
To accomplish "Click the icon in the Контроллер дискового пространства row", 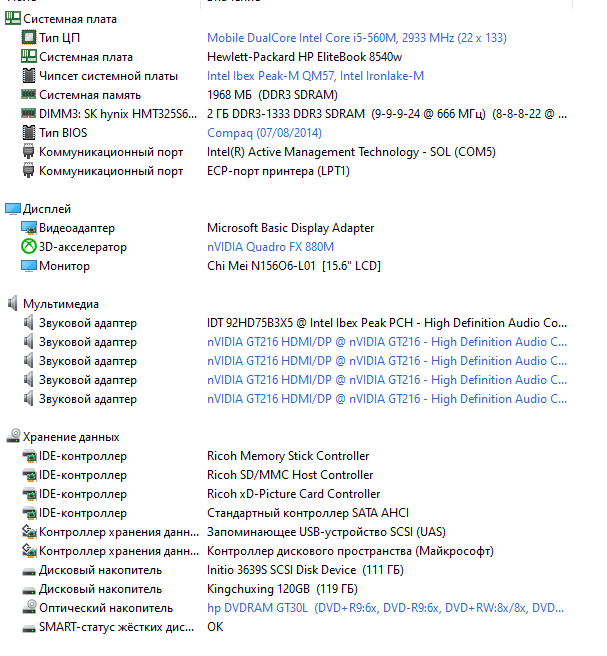I will coord(29,550).
